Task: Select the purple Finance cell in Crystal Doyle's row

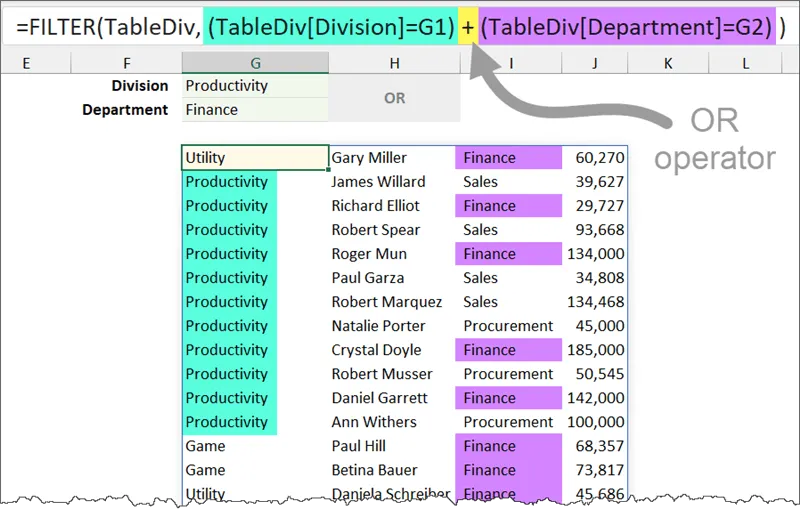Action: (508, 350)
